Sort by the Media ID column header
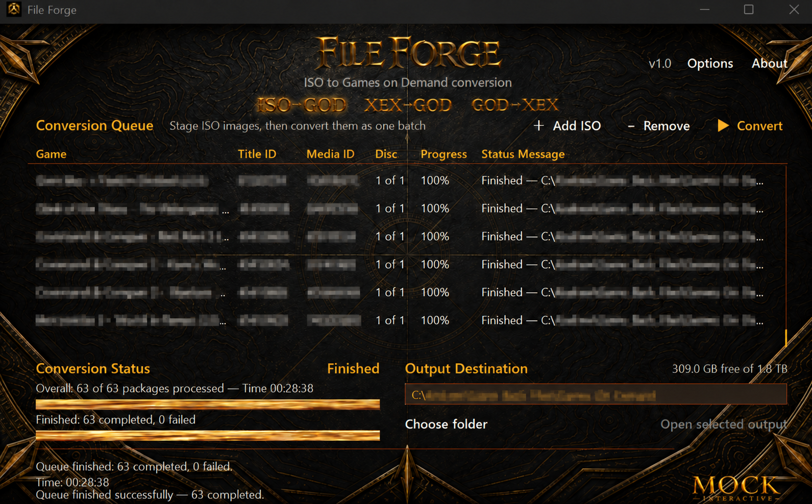Image resolution: width=812 pixels, height=504 pixels. 330,154
